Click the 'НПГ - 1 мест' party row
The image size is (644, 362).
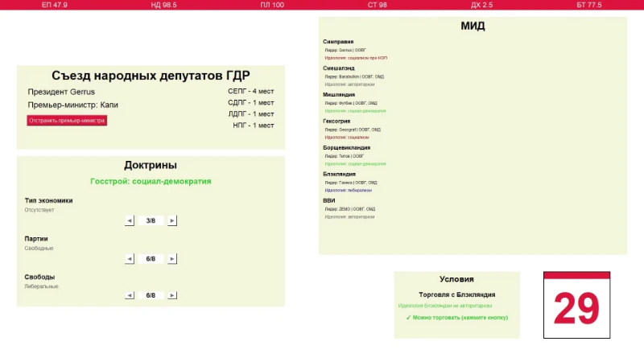(254, 125)
